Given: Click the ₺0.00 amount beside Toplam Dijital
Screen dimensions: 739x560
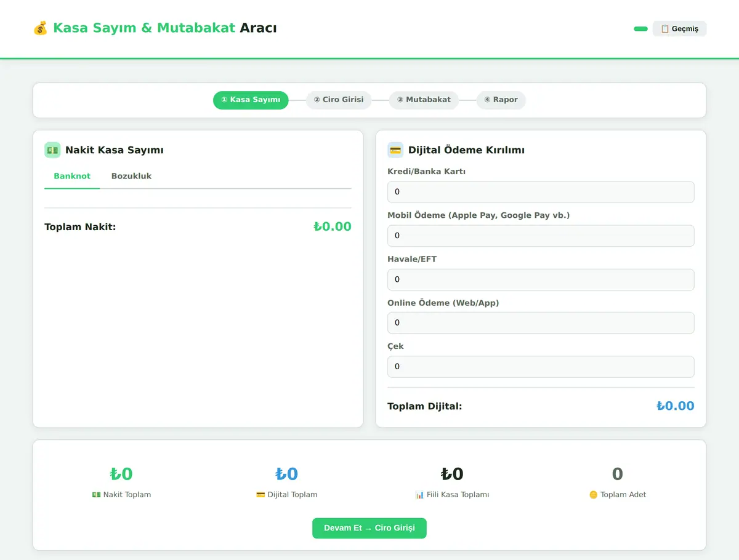Looking at the screenshot, I should 676,406.
